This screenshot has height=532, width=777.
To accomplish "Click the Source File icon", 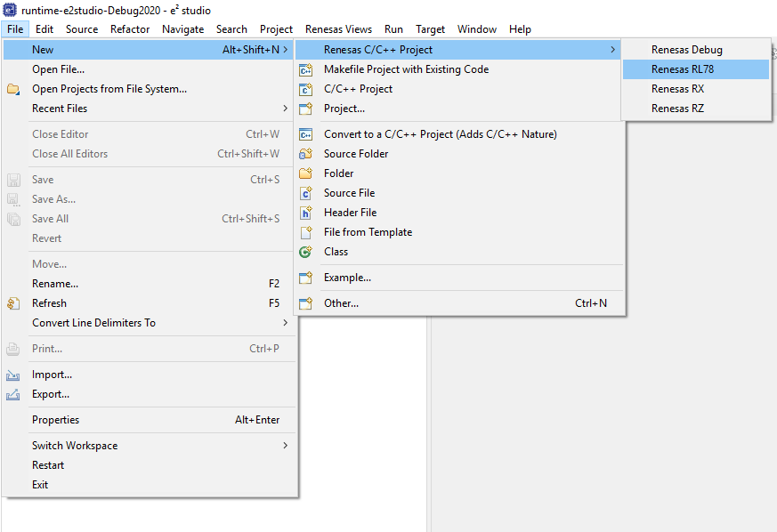I will pyautogui.click(x=306, y=193).
